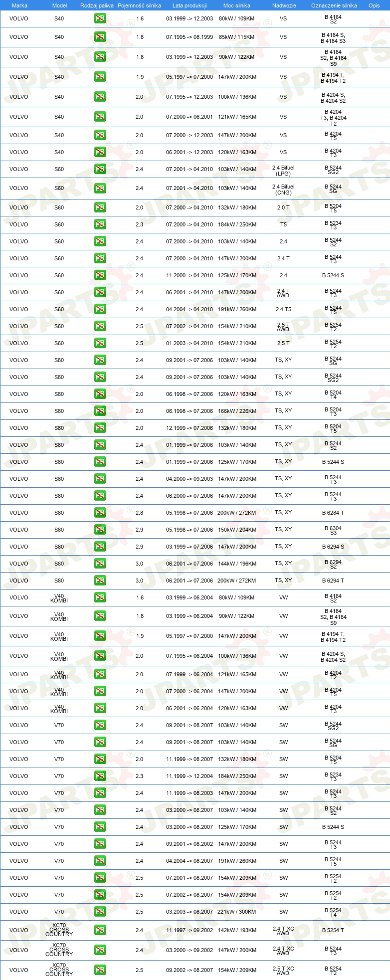The height and width of the screenshot is (980, 390).
Task: Click years cell 09.2002 -> 08.2007
Action: click(190, 970)
